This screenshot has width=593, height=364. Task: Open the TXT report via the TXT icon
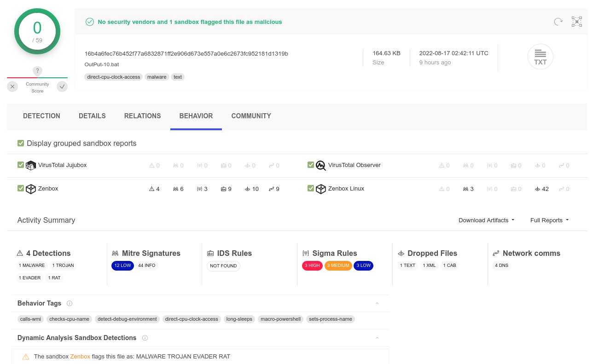pyautogui.click(x=540, y=57)
